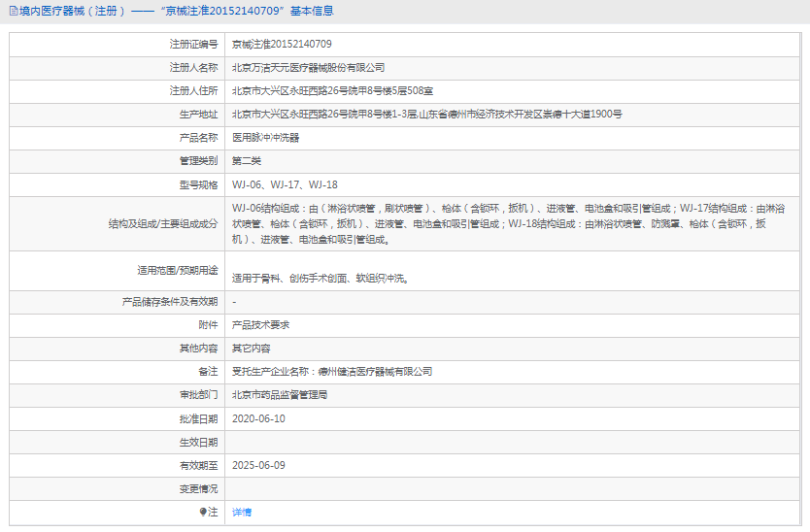Click the 其它内容 value cell
Viewport: 810px width, 532px height.
pos(251,349)
